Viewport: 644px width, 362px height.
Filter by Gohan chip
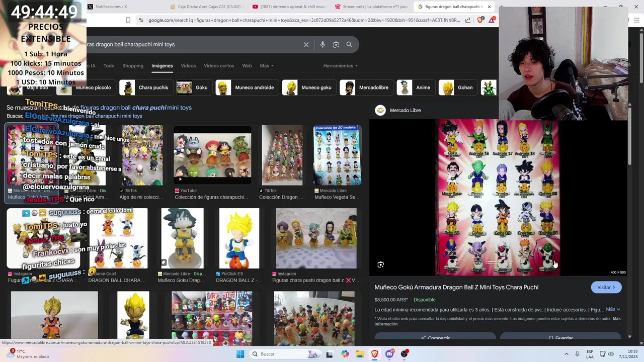457,87
